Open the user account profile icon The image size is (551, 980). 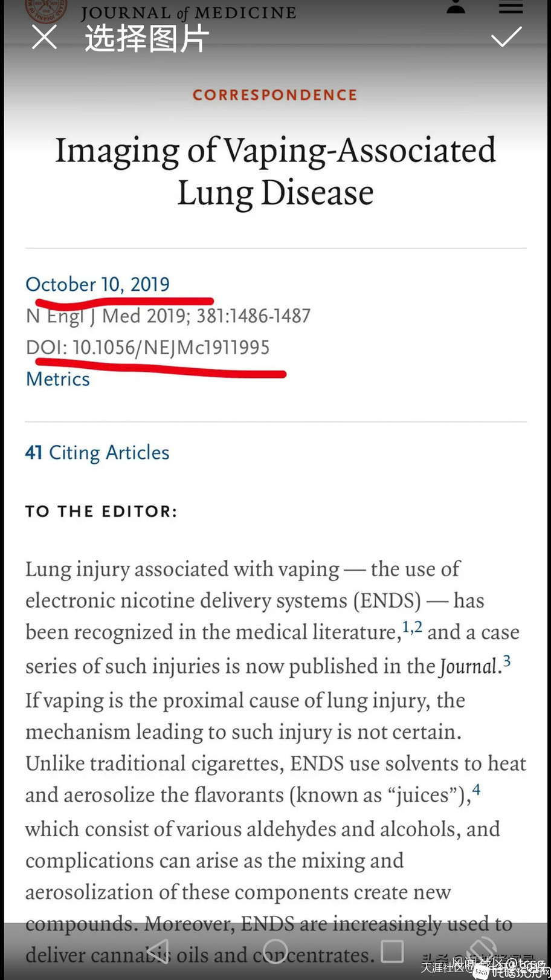pyautogui.click(x=456, y=7)
